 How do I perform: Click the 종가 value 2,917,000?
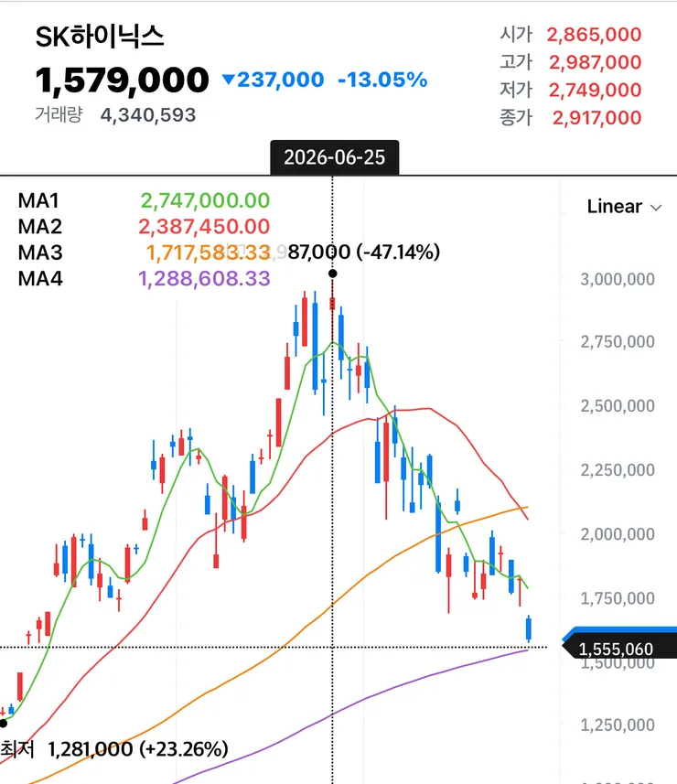tap(596, 117)
